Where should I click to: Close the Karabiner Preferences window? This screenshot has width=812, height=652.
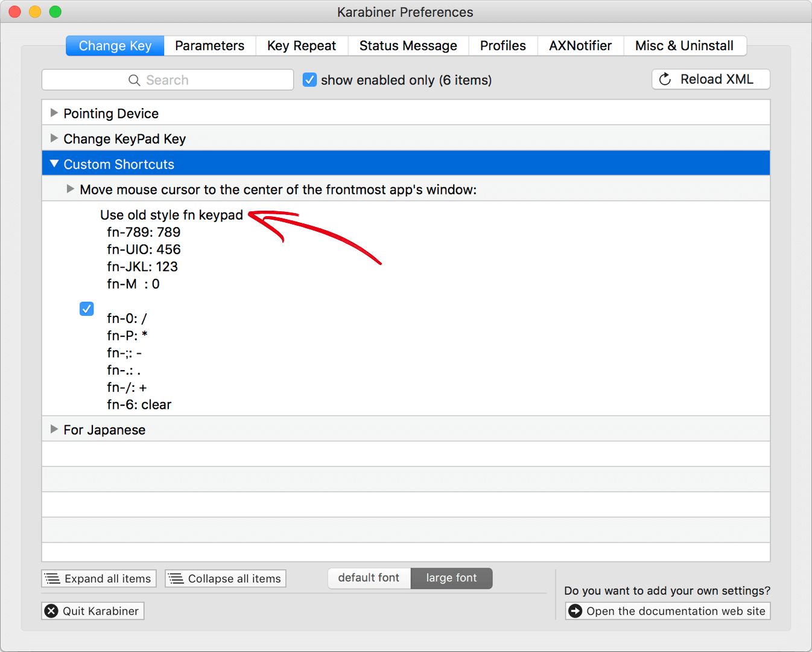15,11
